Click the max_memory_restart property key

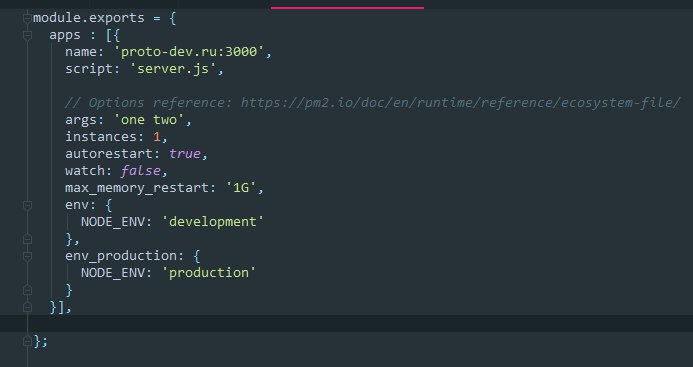137,188
